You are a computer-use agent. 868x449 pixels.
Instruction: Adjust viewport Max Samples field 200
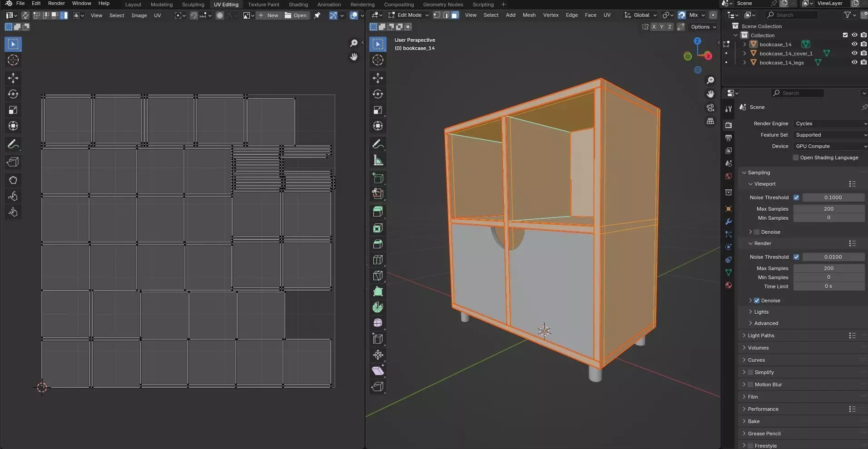point(828,209)
